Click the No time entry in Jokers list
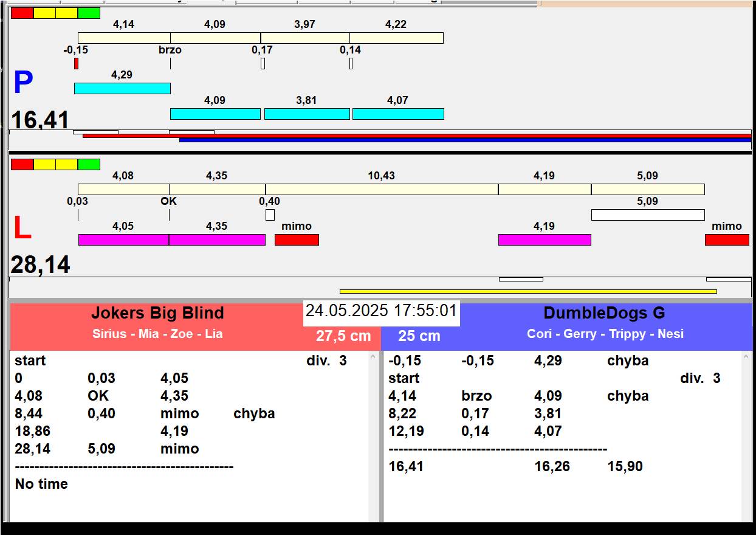This screenshot has width=756, height=535. (x=41, y=484)
